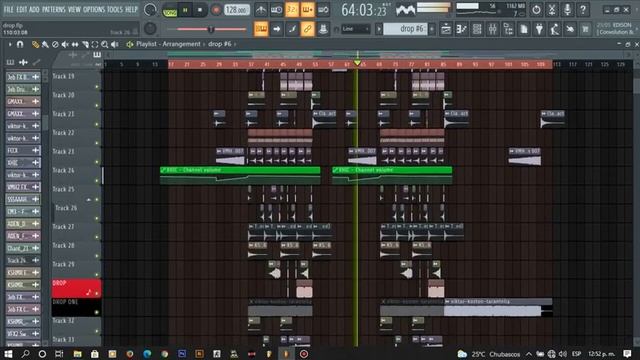Pause playback with the play/pause button
This screenshot has width=640, height=360.
click(x=185, y=10)
